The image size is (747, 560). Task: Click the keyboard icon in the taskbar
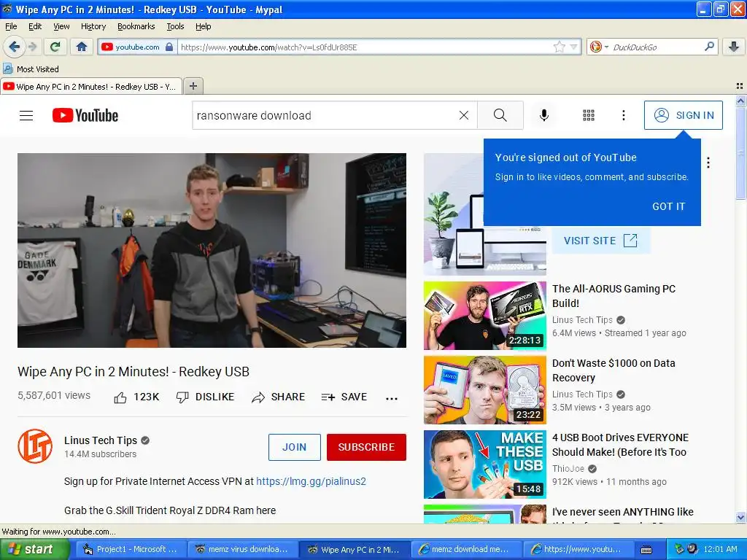(x=646, y=550)
